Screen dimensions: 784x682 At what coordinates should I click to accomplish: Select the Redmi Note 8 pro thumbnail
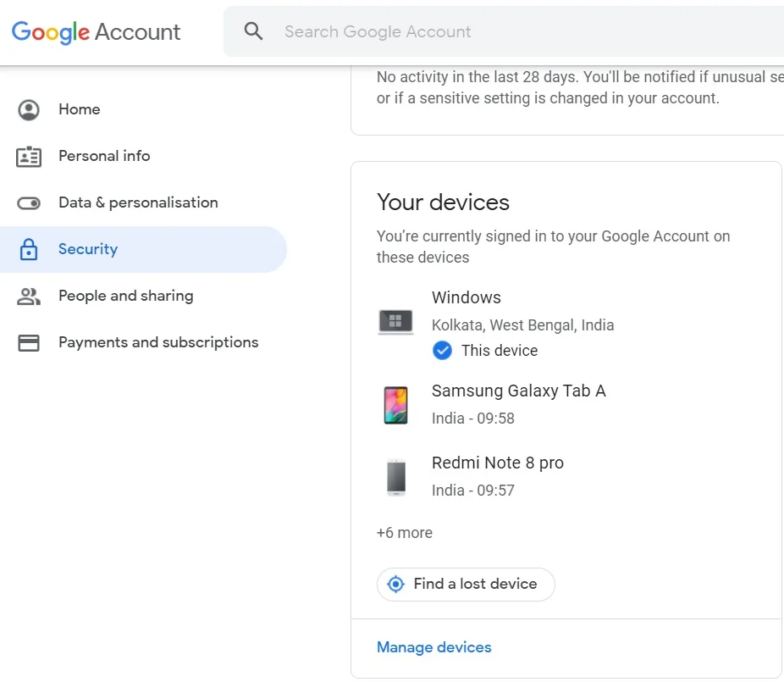(396, 477)
